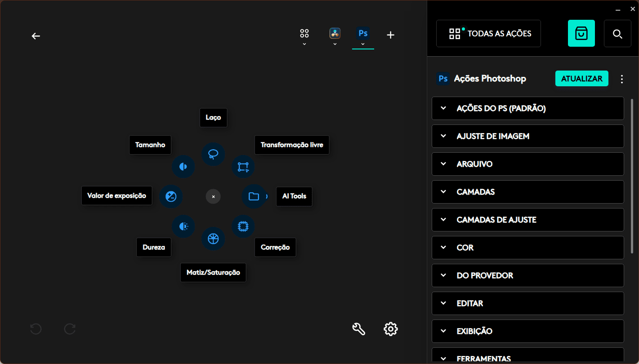Click the Valor de exposição icon
Viewport: 639px width, 364px height.
coord(171,196)
